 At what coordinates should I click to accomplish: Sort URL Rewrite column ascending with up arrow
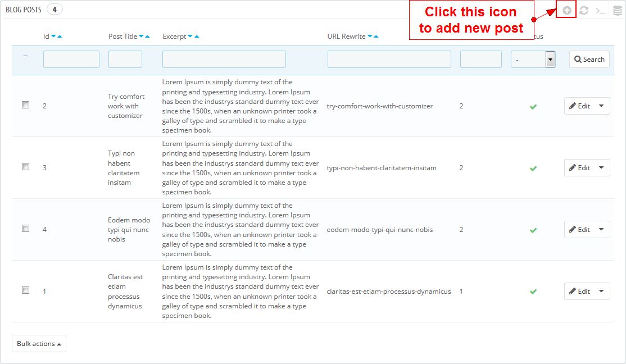coord(375,37)
